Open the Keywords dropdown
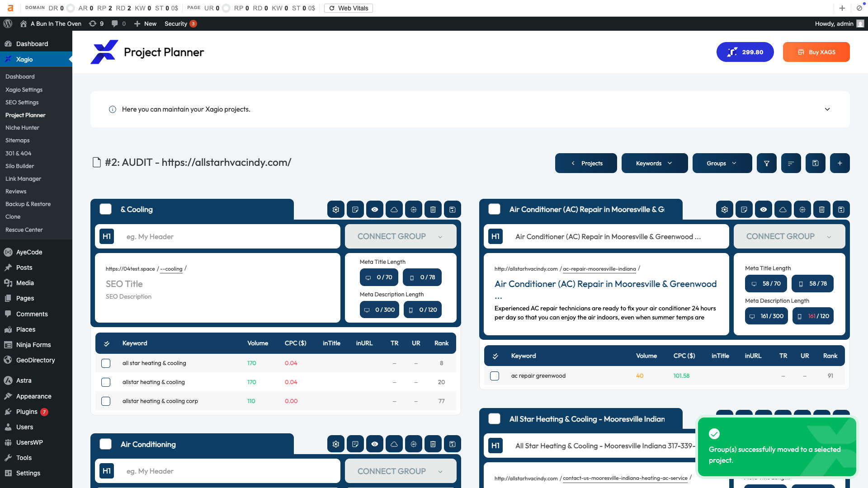 click(655, 163)
